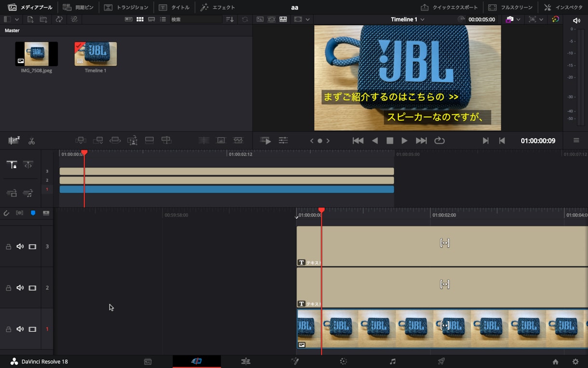Click the ripple overwrite icon
Screen dimensions: 588x368
tap(115, 140)
